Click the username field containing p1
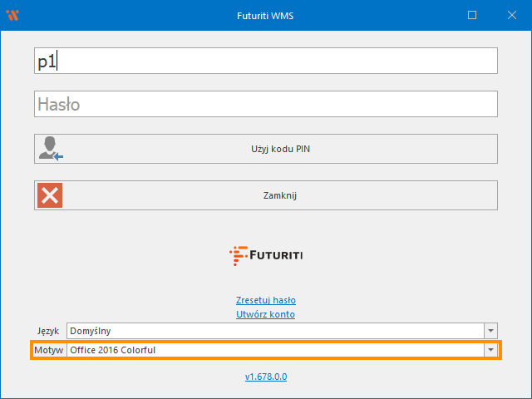Screen dimensions: 532x399 266,62
